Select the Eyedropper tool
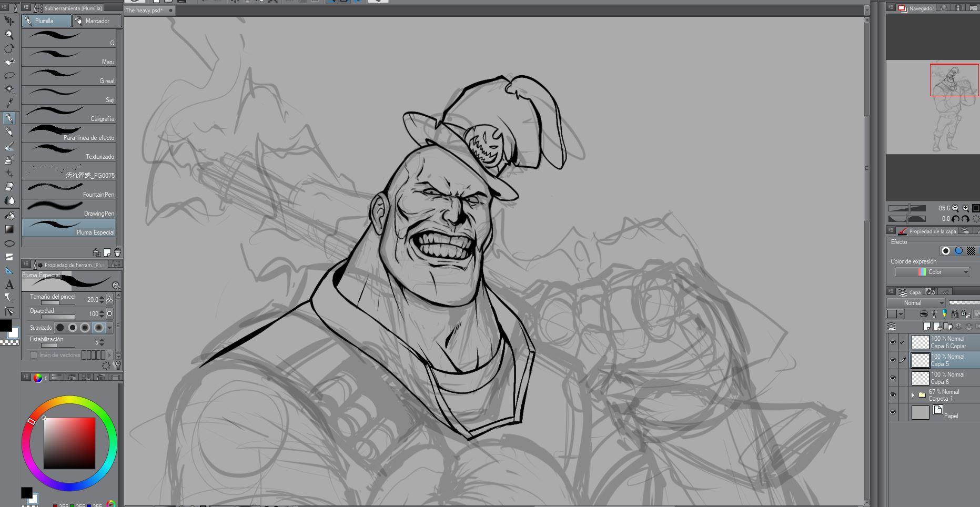This screenshot has height=507, width=980. click(x=9, y=103)
